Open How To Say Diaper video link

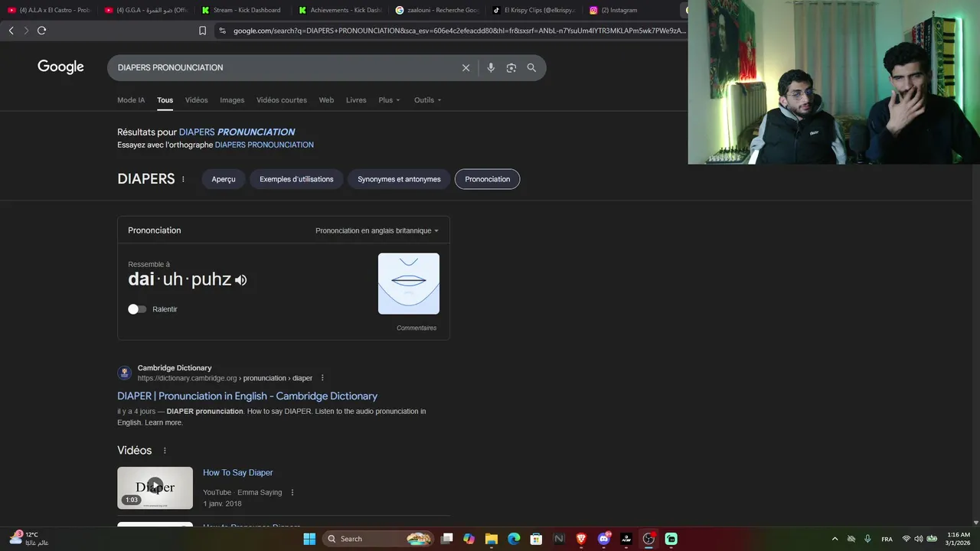tap(237, 473)
